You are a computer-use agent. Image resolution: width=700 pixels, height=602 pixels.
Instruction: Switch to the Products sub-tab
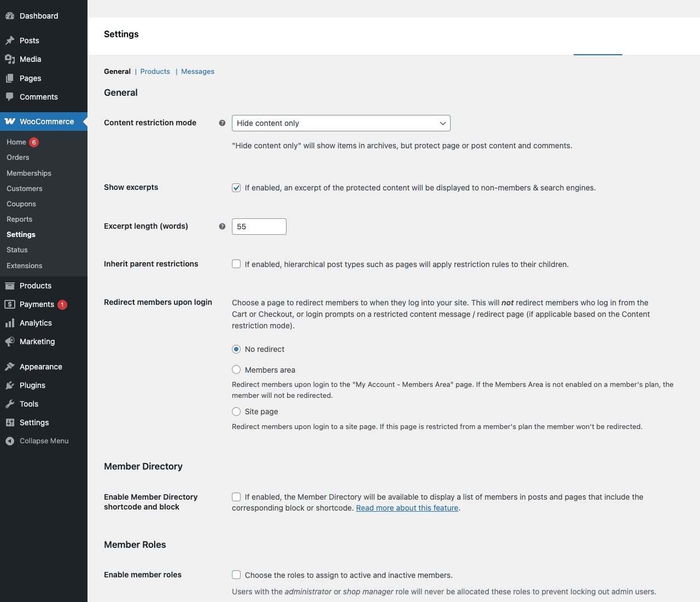(x=155, y=71)
